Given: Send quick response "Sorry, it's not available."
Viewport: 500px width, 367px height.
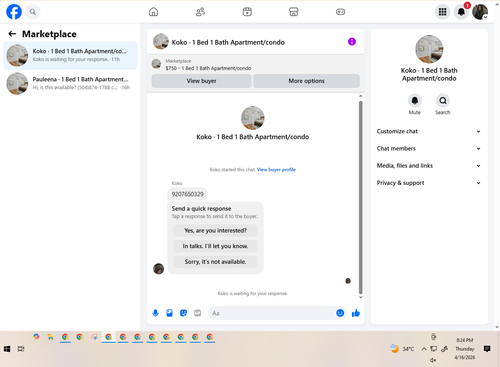Looking at the screenshot, I should pos(215,262).
